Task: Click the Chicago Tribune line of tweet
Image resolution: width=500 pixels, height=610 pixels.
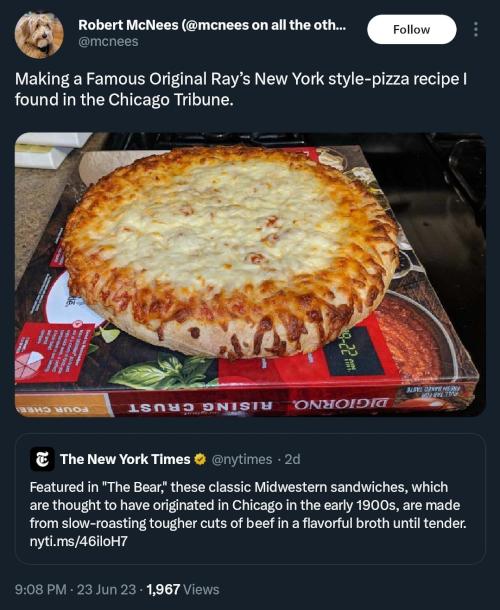Action: (125, 100)
